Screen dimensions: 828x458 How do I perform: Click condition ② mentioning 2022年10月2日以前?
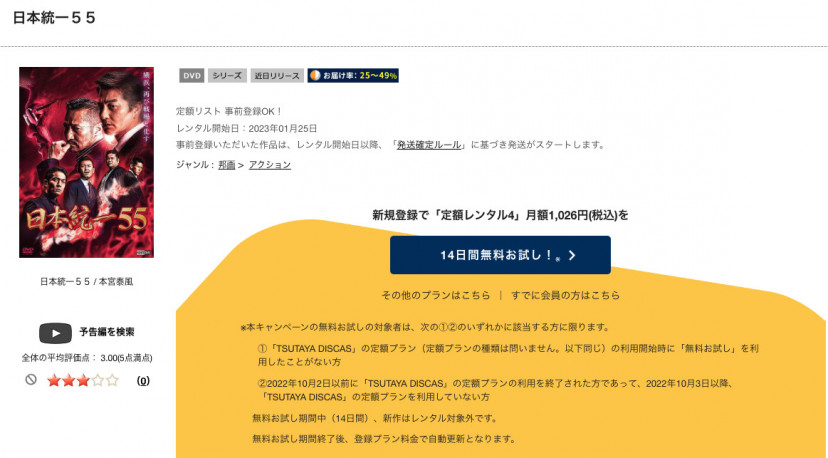pyautogui.click(x=495, y=390)
